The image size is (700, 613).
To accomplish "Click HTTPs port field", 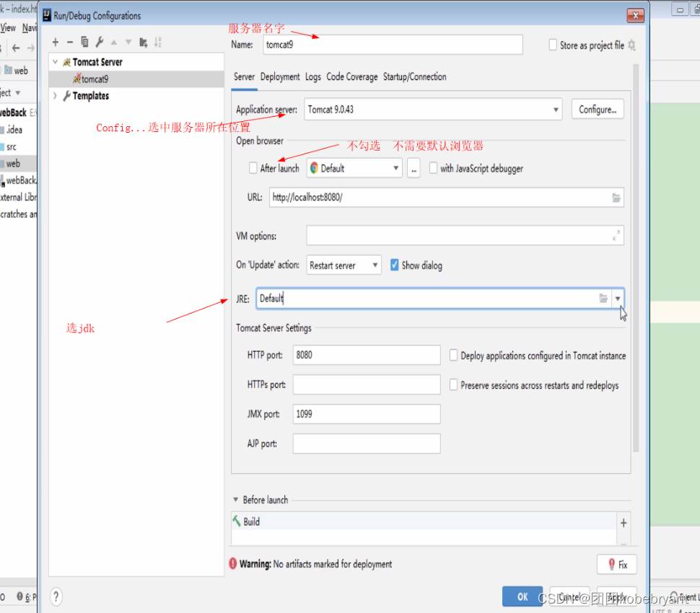I will pyautogui.click(x=367, y=384).
